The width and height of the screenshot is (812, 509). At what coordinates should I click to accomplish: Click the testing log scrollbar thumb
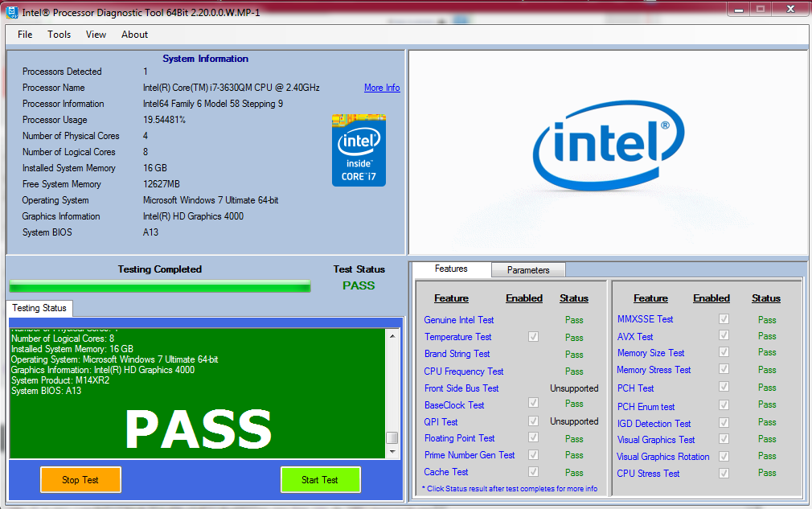pos(392,438)
